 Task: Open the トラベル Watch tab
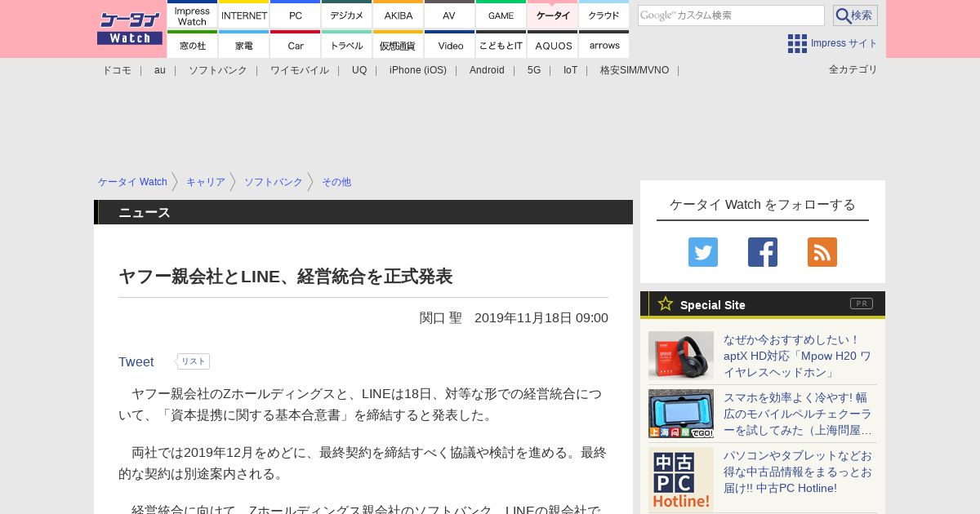coord(347,45)
